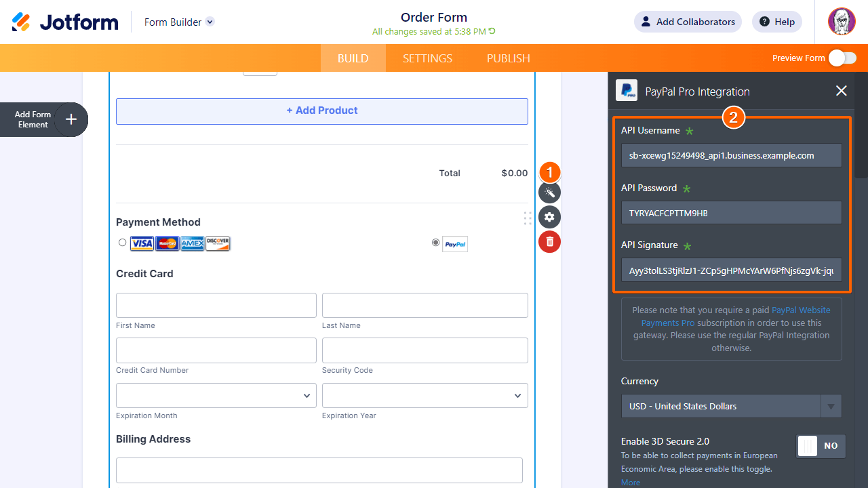Viewport: 868px width, 488px height.
Task: Click the revision history icon beside saved time
Action: coord(492,31)
